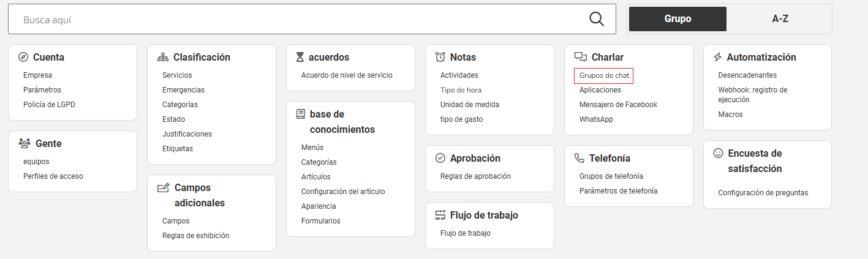868x259 pixels.
Task: Open Actividades under Notas
Action: [459, 75]
